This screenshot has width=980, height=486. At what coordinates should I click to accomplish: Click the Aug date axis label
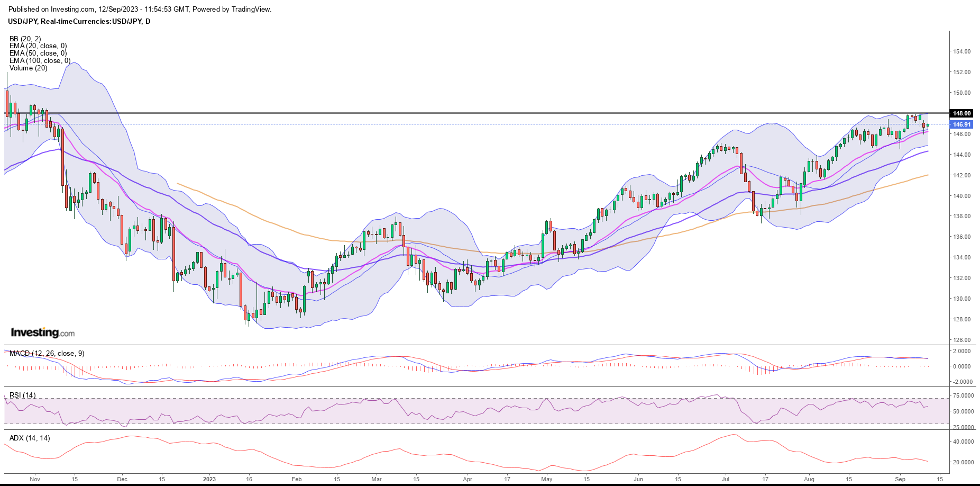[809, 480]
